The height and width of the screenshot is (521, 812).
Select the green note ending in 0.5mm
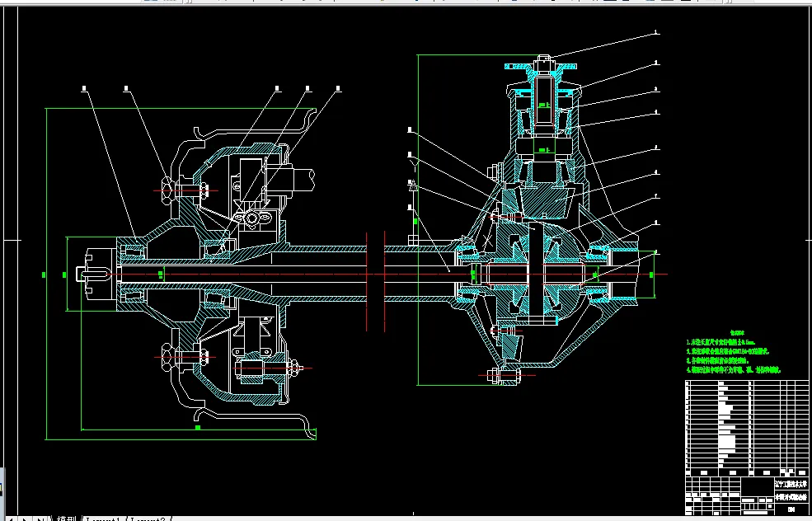click(720, 342)
